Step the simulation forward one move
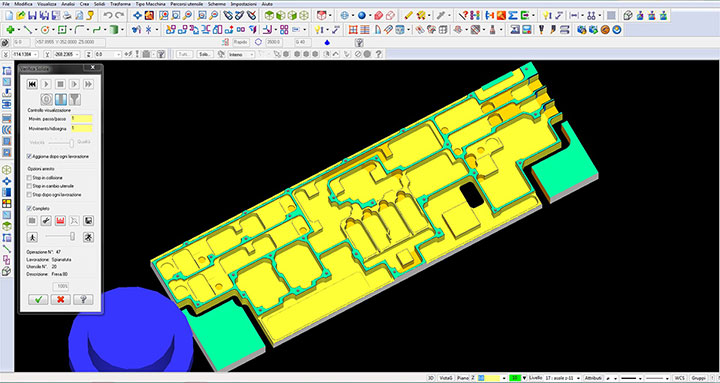This screenshot has width=720, height=383. click(x=74, y=84)
